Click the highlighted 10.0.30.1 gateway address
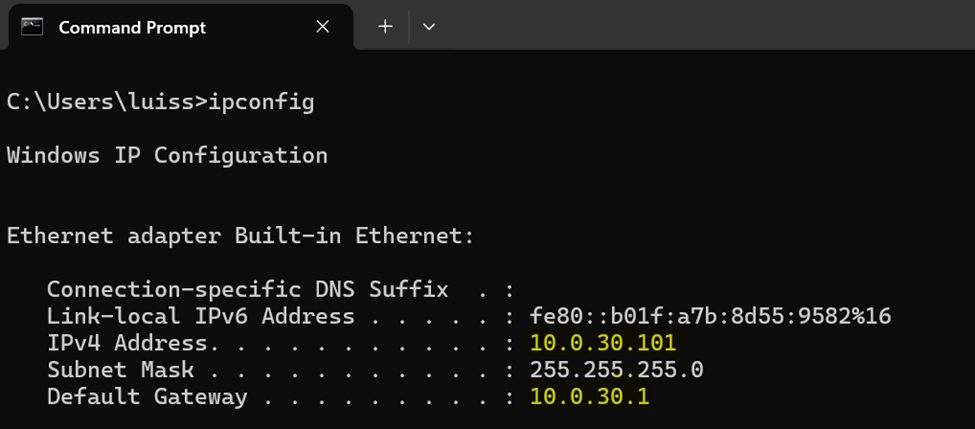Screen dimensions: 975x429 tap(589, 397)
